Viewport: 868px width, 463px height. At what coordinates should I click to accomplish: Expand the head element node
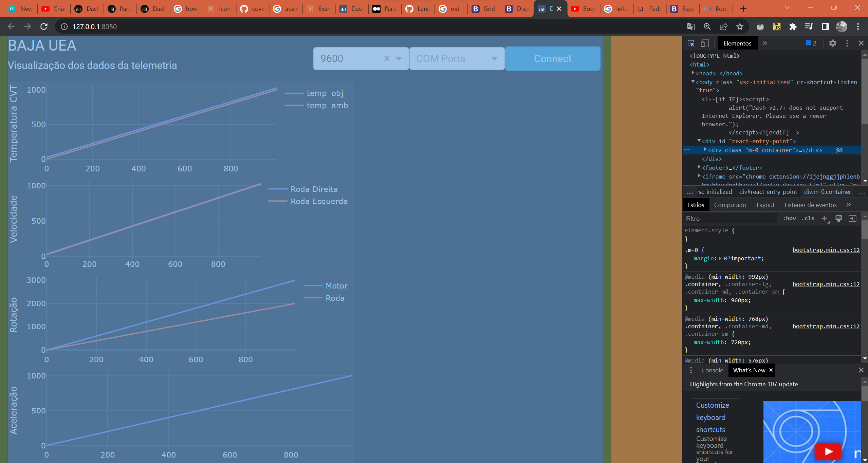693,73
